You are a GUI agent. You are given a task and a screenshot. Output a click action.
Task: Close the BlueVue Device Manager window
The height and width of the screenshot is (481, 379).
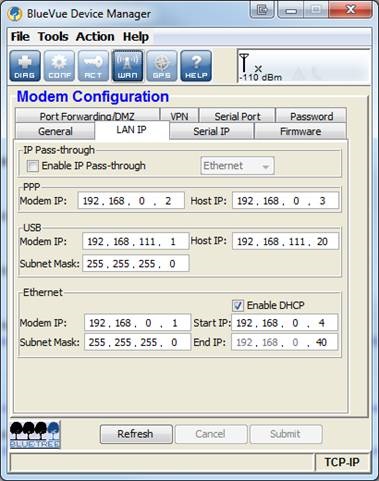[x=350, y=9]
